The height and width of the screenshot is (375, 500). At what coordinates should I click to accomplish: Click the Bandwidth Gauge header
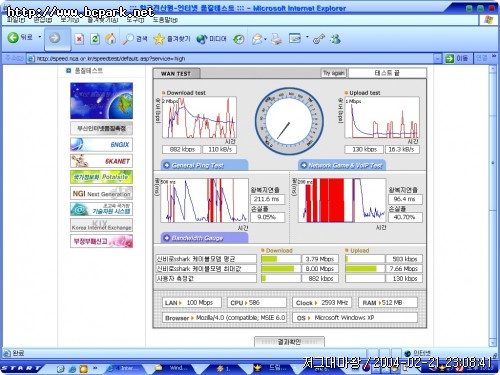[x=204, y=238]
